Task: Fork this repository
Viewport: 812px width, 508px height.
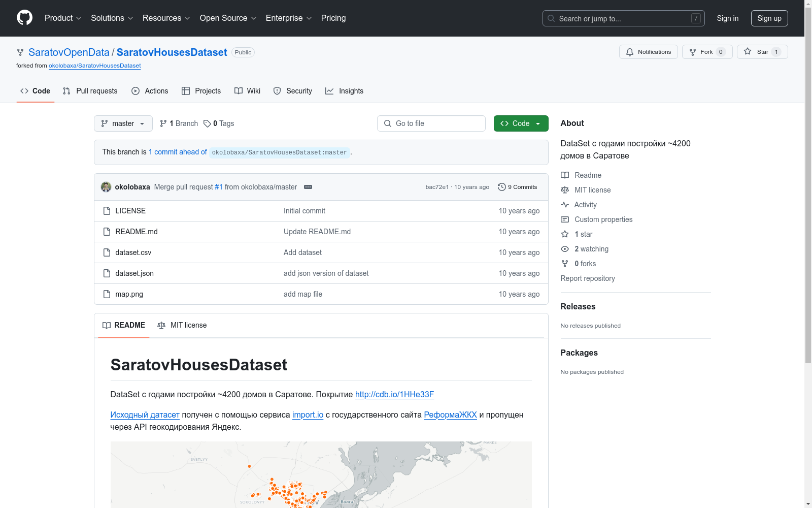Action: (707, 52)
